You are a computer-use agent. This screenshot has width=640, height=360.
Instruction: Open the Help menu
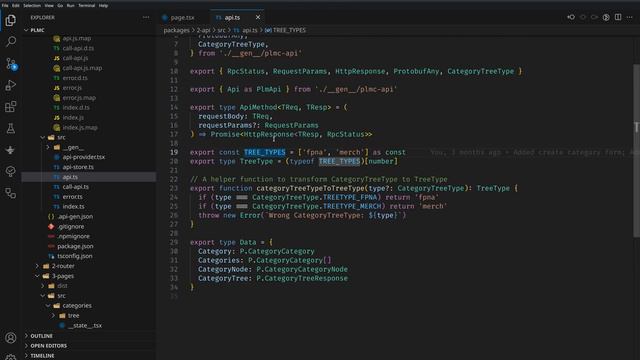pyautogui.click(x=103, y=5)
